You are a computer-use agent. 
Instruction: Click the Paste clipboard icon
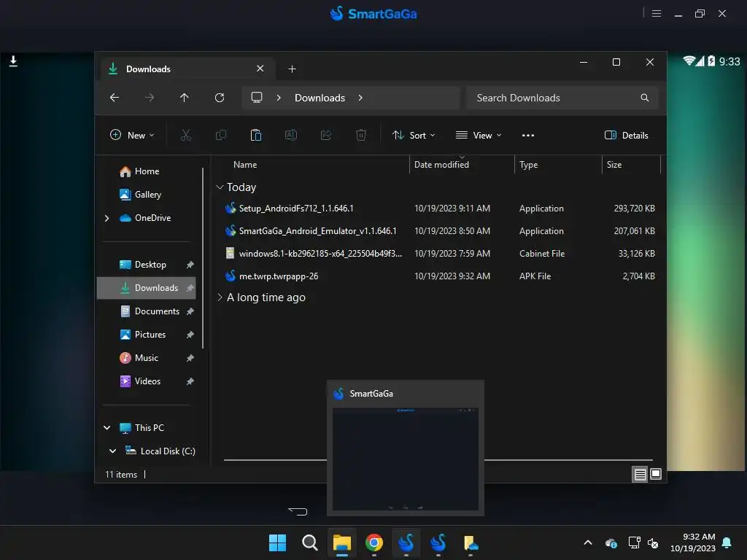256,135
